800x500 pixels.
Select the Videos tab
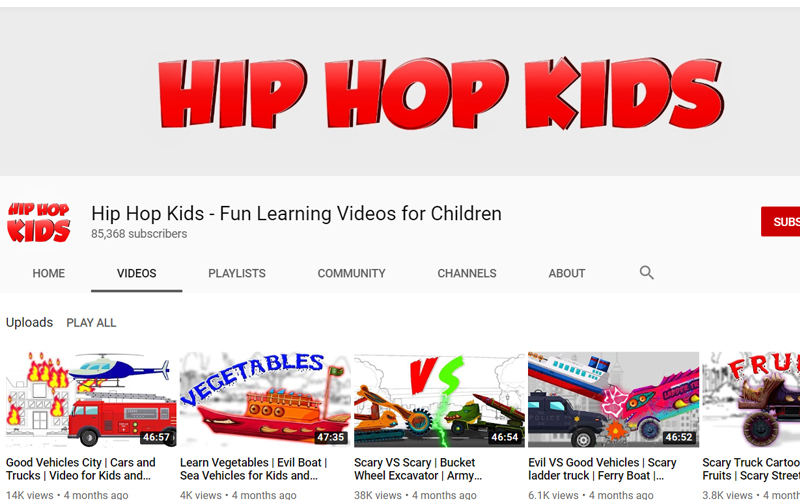[x=136, y=273]
